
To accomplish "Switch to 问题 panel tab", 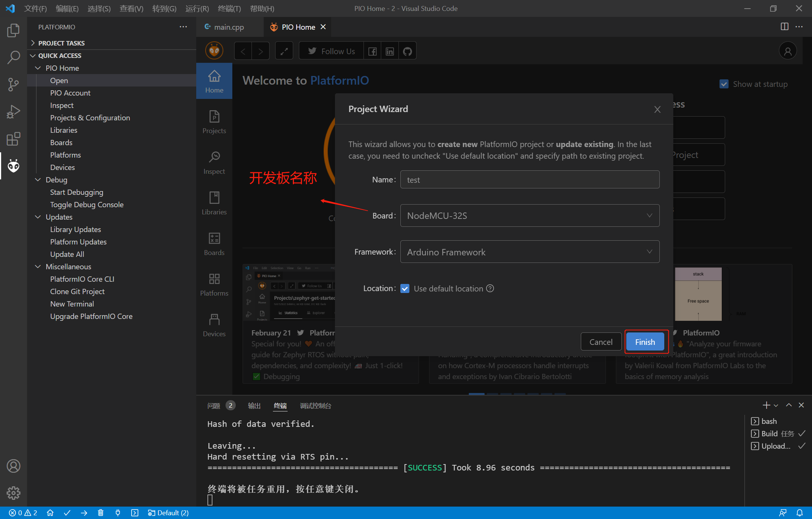I will coord(214,406).
